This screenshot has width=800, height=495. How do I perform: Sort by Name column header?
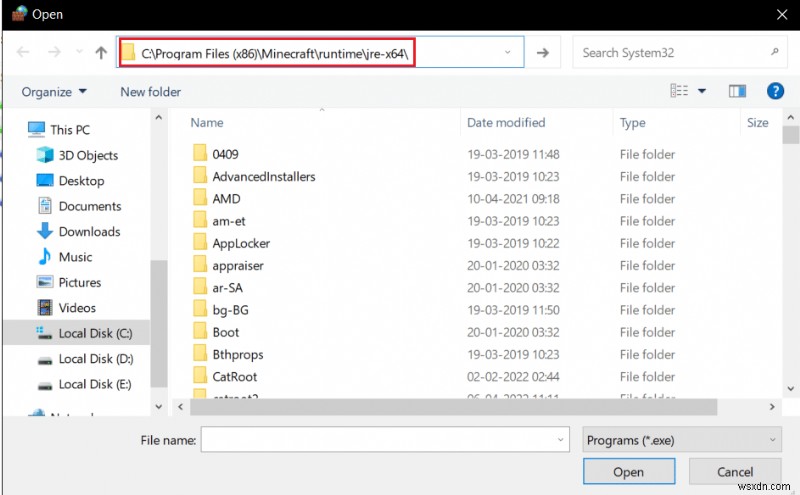tap(207, 122)
